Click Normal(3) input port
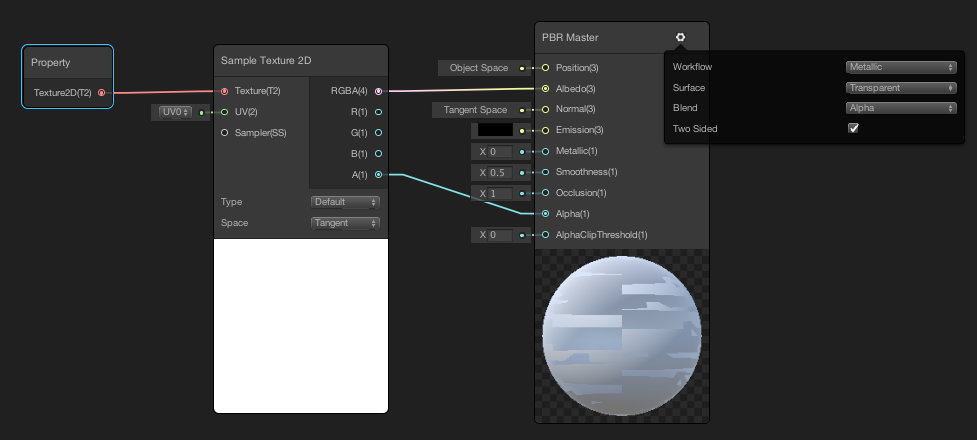This screenshot has width=977, height=440. [545, 110]
